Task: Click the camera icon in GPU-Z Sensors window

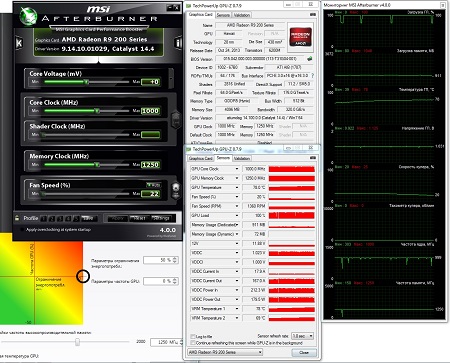Action: (x=312, y=158)
